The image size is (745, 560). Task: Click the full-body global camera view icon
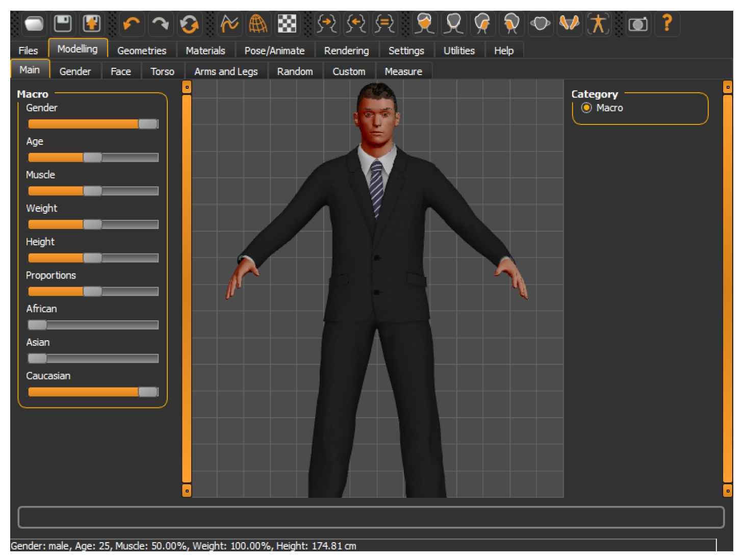point(598,24)
